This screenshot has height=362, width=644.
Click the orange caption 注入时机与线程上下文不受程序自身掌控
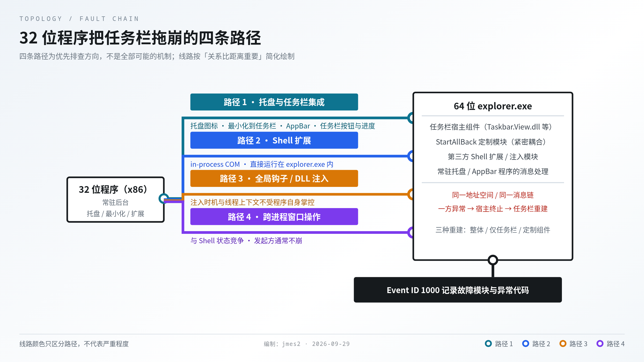point(253,202)
